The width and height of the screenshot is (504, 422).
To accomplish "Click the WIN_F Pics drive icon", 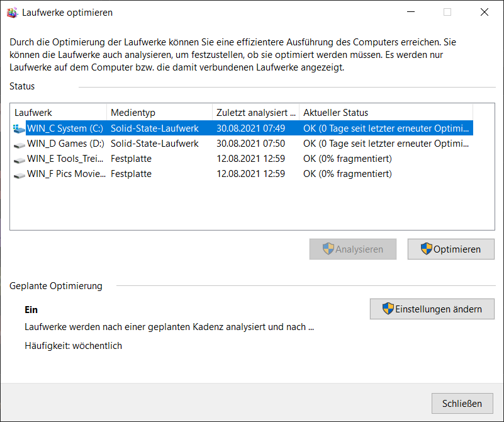I will pos(20,174).
